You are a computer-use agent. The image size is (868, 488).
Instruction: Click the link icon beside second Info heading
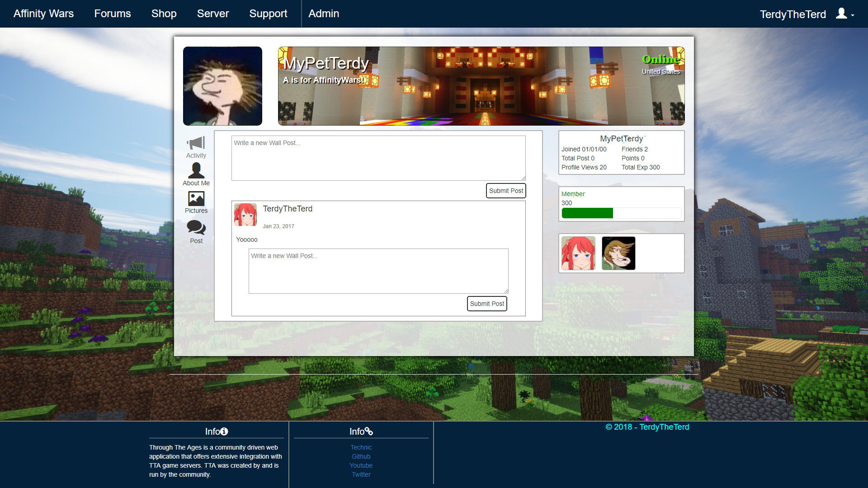369,431
